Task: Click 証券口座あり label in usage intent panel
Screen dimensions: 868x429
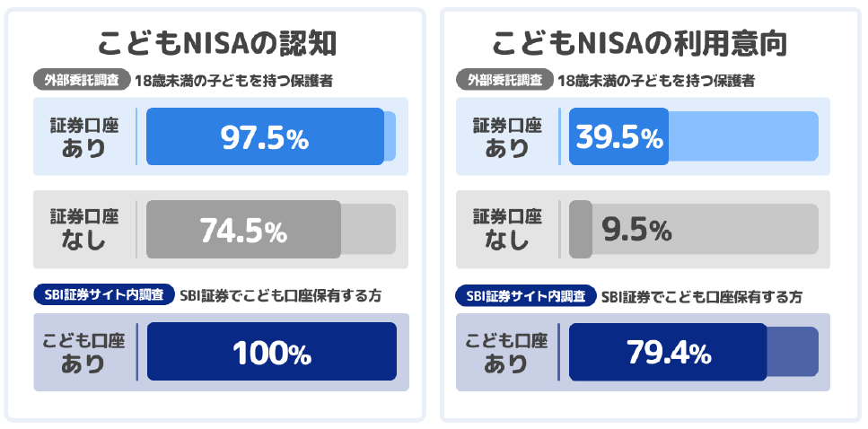Action: [506, 137]
